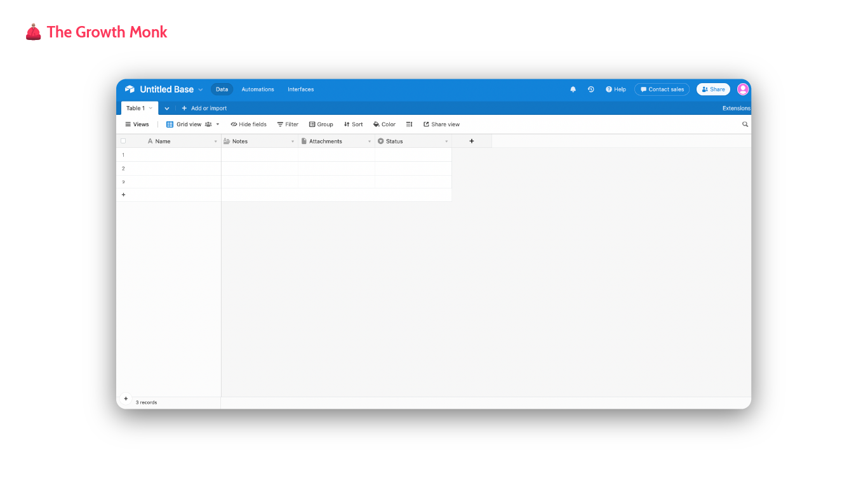Open Hide fields menu
Image resolution: width=868 pixels, height=488 pixels.
click(x=248, y=124)
